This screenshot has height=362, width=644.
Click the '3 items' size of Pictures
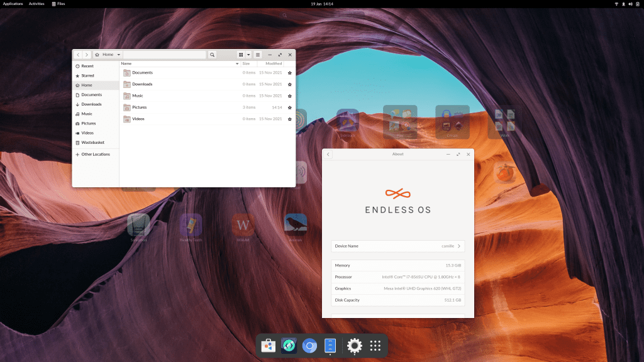(249, 107)
